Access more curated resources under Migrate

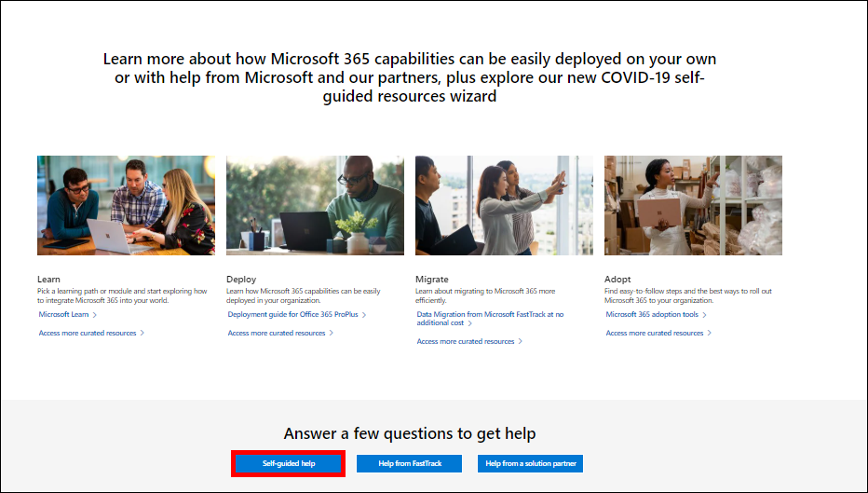(469, 341)
